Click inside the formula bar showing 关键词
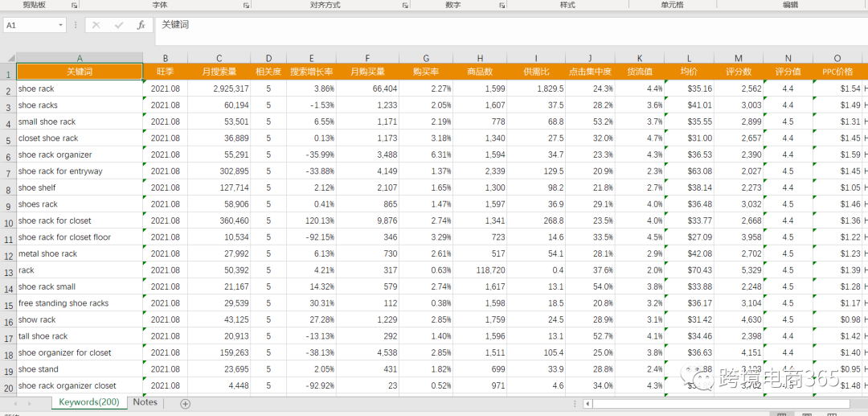 [482, 26]
